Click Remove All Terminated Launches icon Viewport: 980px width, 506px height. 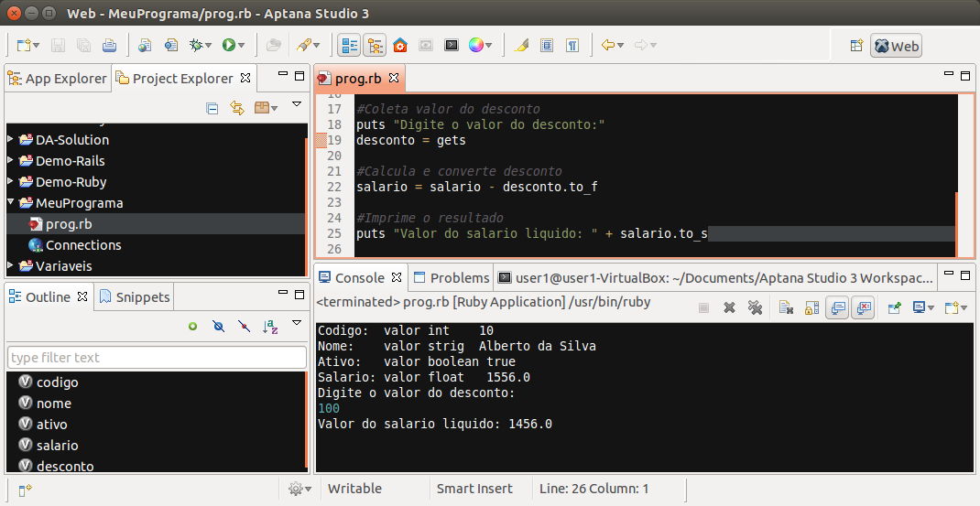click(x=755, y=307)
